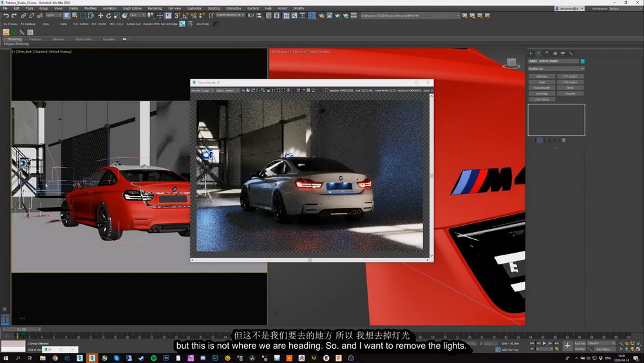Click the Select and Place icon

coord(125,15)
